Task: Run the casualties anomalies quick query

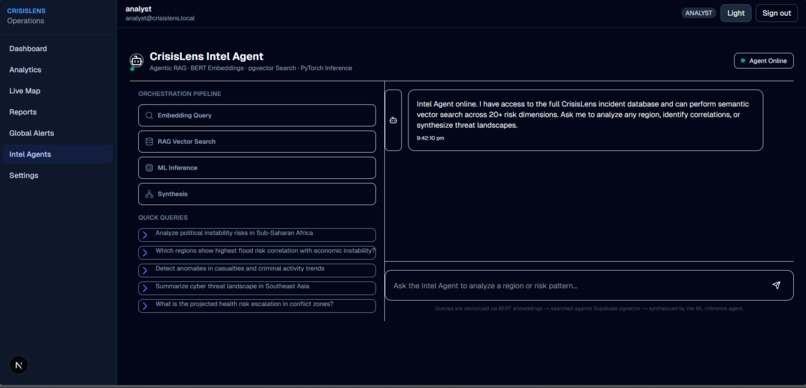Action: (x=257, y=270)
